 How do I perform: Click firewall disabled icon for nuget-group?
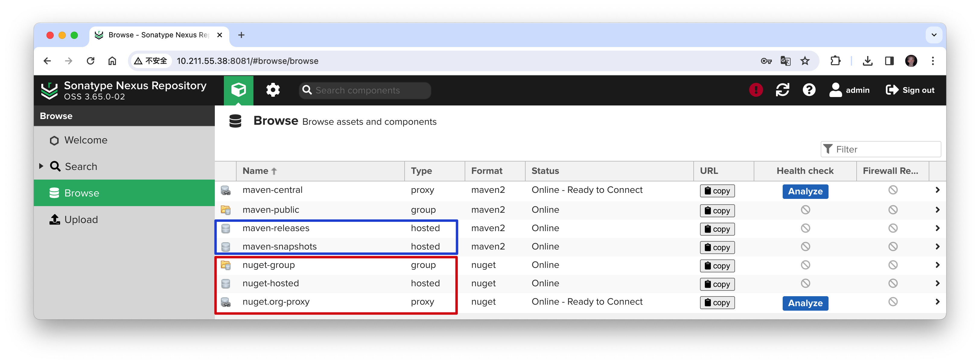[x=892, y=265]
